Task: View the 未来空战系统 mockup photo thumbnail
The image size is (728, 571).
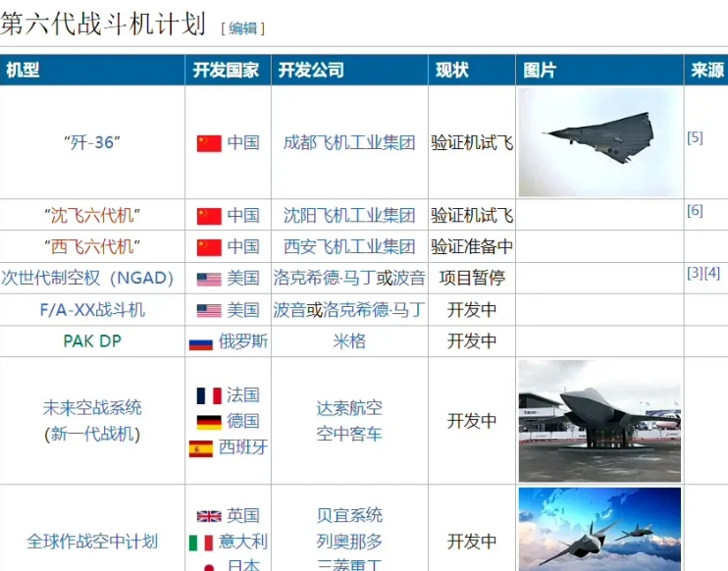Action: [x=599, y=421]
